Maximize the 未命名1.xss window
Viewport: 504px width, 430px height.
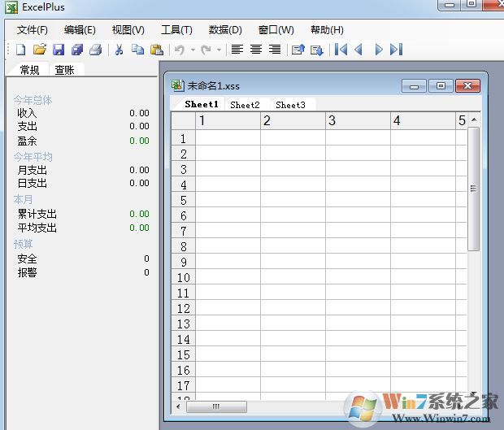click(441, 86)
